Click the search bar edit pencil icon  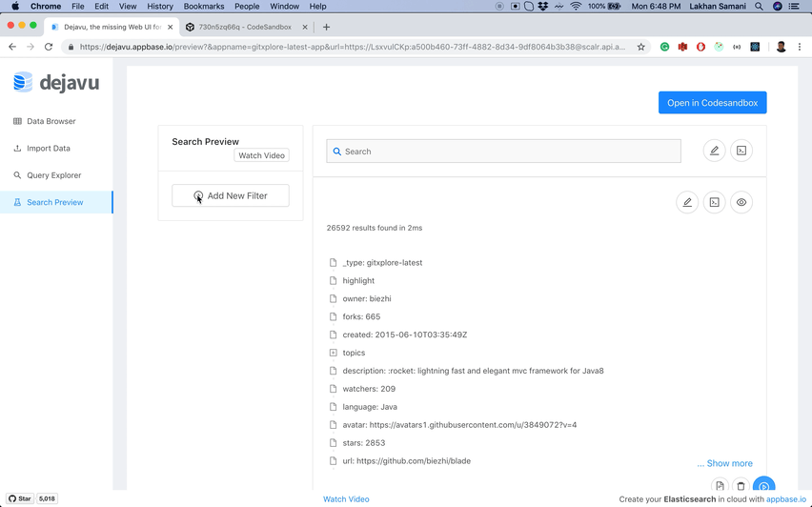pos(714,151)
